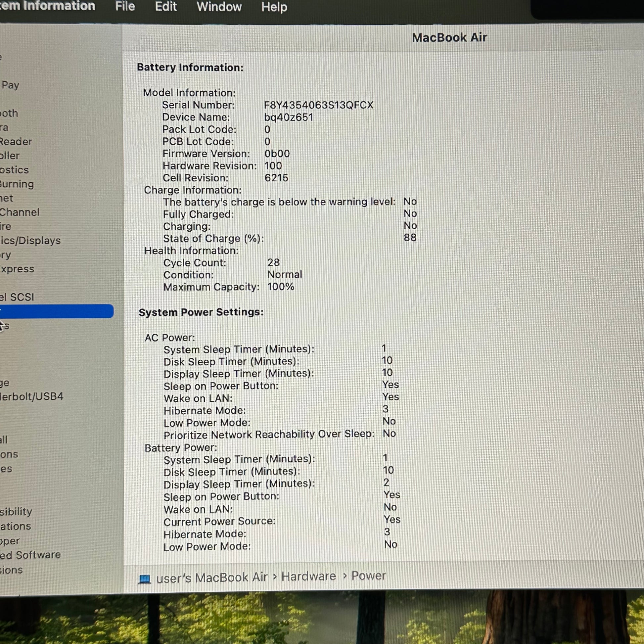Select the Bluetooth sidebar item
The image size is (644, 644).
tap(9, 113)
